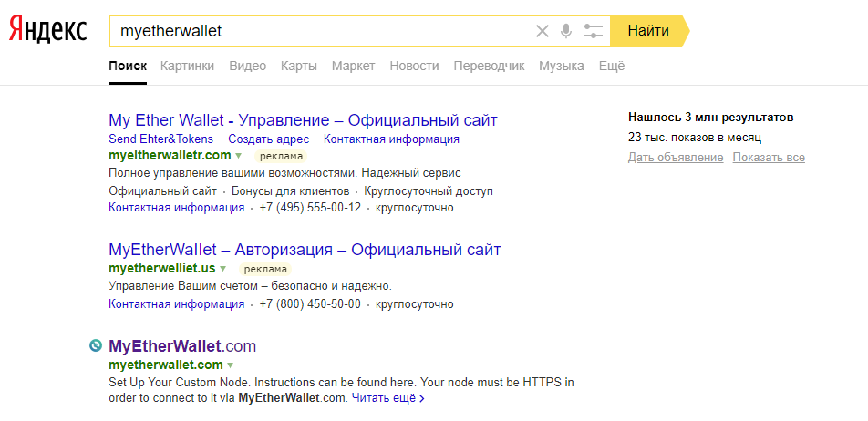Image resolution: width=868 pixels, height=421 pixels.
Task: Open the Ещё menu
Action: coord(612,66)
